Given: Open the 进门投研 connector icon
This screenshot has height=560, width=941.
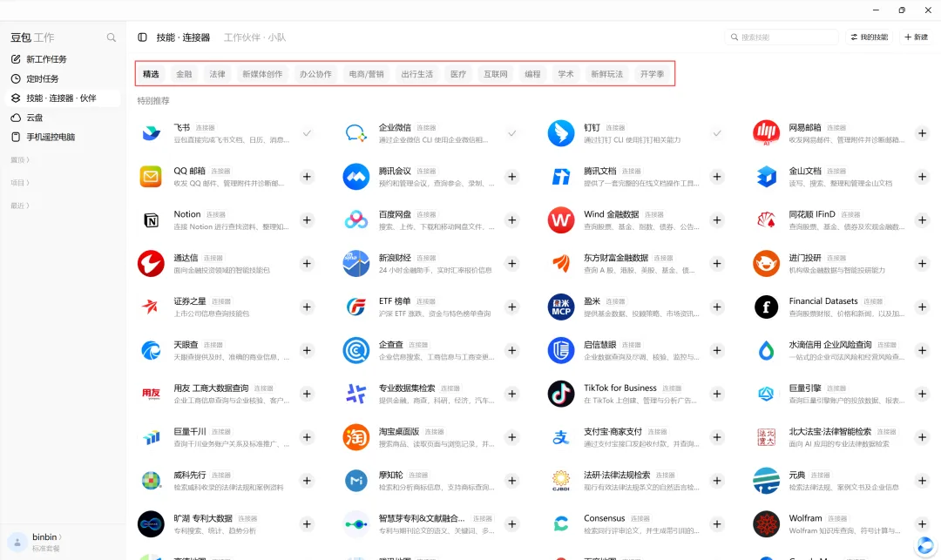Looking at the screenshot, I should (767, 264).
